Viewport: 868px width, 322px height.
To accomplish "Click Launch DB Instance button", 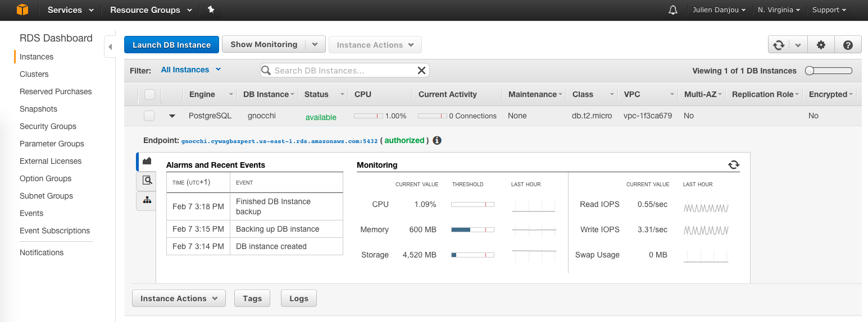I will [171, 45].
